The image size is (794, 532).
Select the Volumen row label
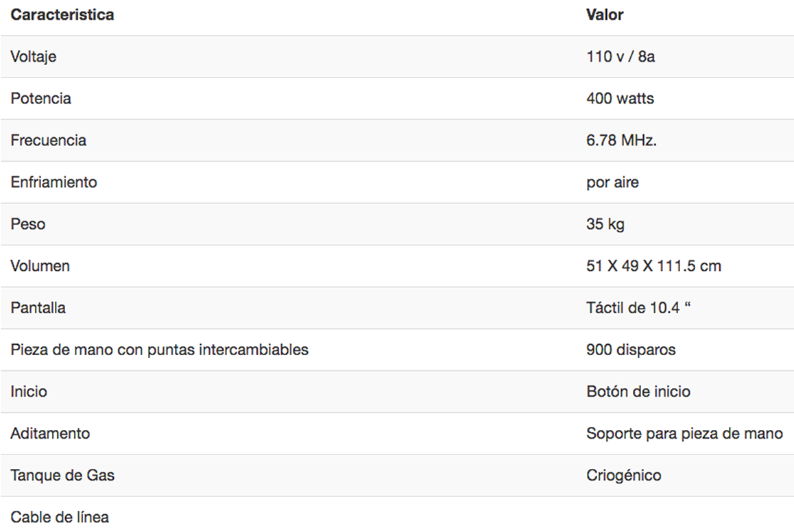40,266
